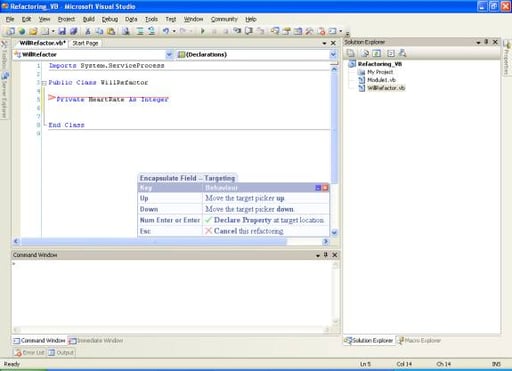Select the WillRefactor.vb editor tab

coord(42,43)
